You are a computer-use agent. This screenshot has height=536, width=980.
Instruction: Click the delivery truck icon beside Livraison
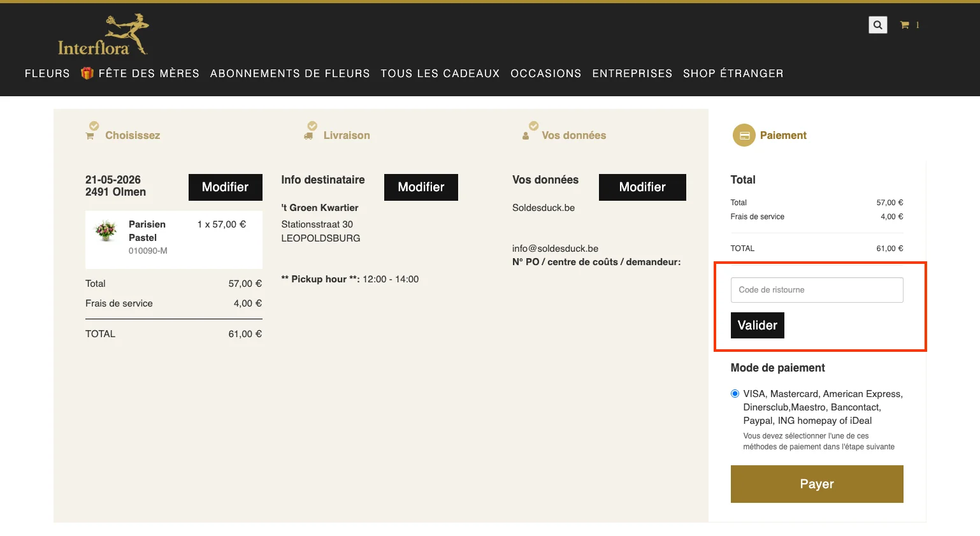(308, 136)
